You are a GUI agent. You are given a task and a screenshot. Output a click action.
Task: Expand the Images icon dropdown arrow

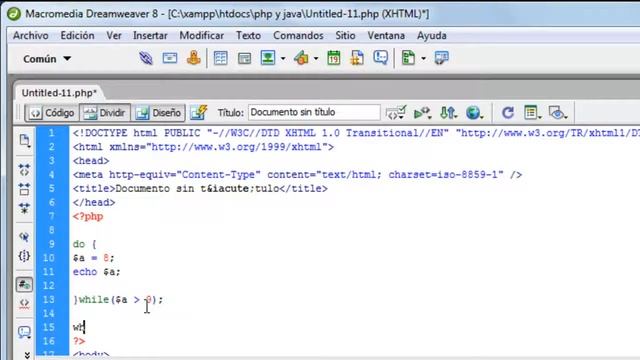click(x=283, y=59)
